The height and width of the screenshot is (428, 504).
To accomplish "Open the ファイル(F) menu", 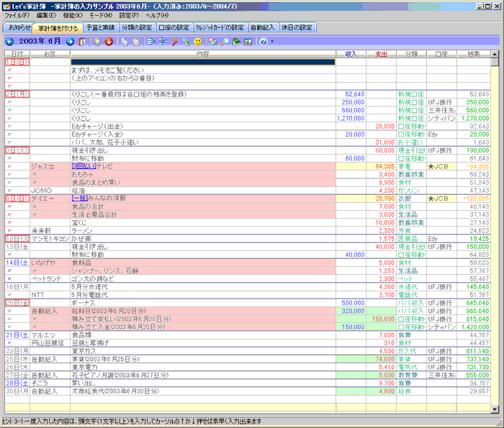I will coord(17,15).
